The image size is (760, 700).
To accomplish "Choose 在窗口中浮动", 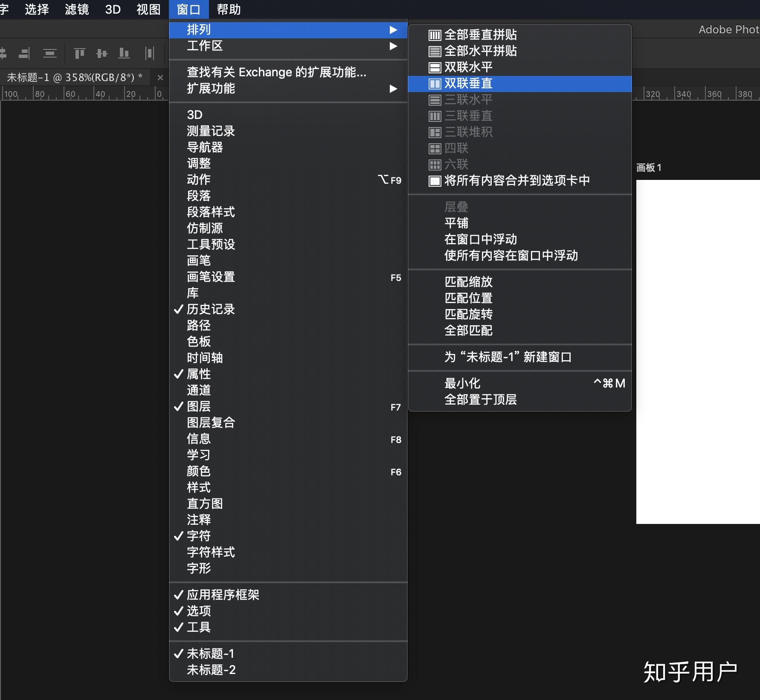I will coord(520,239).
